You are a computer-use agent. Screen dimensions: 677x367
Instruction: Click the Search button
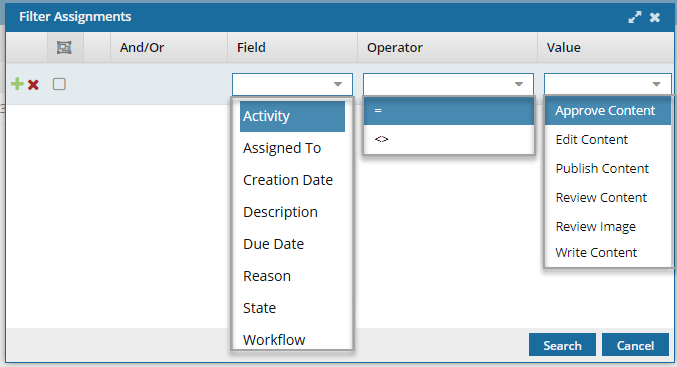pyautogui.click(x=562, y=345)
